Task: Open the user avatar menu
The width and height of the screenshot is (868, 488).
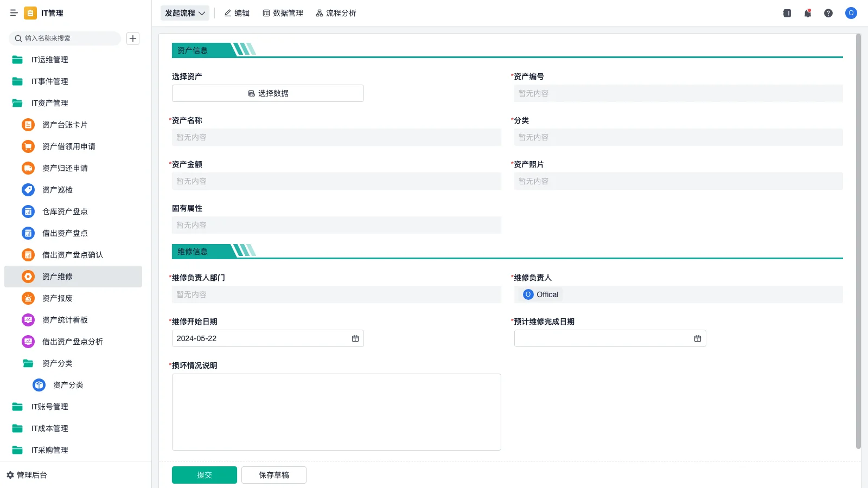Action: click(851, 13)
